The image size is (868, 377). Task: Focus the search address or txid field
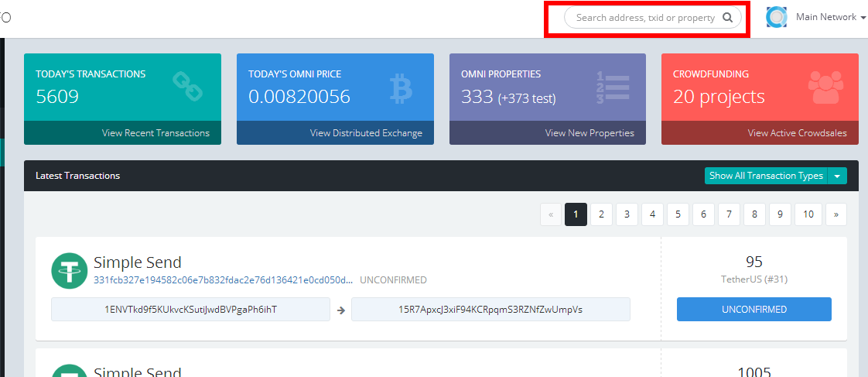pos(644,18)
